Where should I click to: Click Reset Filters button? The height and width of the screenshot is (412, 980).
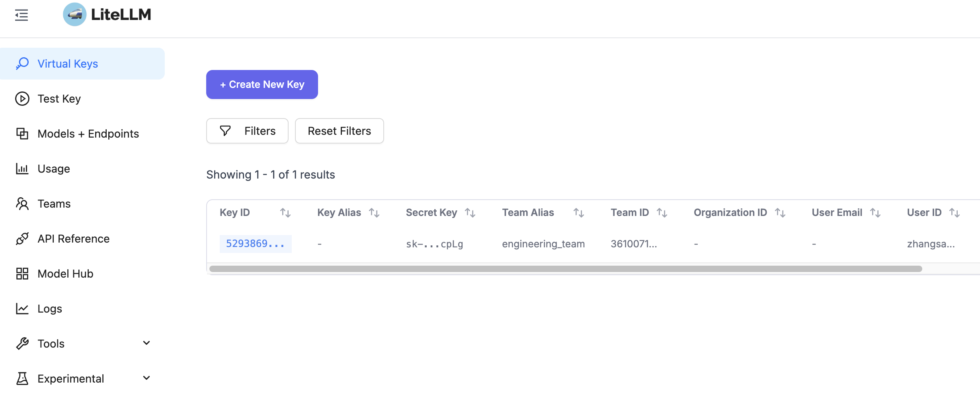coord(339,131)
